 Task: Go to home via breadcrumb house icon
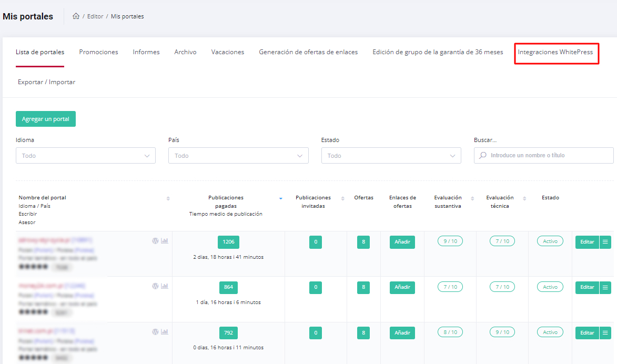pos(76,16)
